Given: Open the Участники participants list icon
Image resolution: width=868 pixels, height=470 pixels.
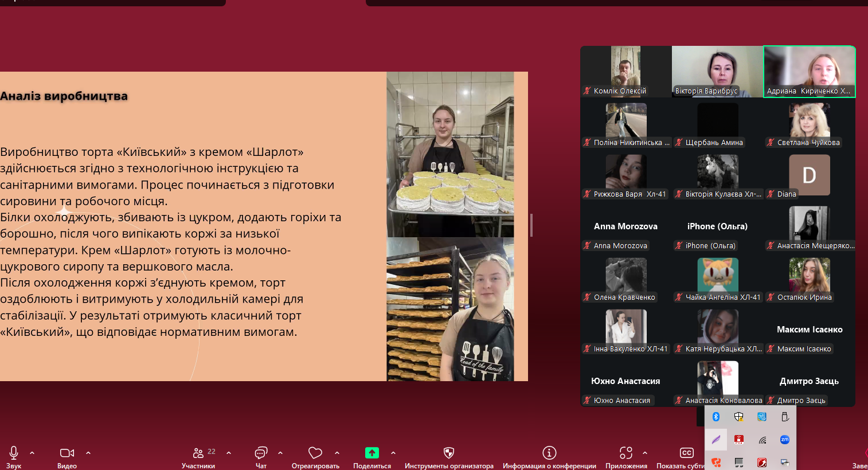Looking at the screenshot, I should pyautogui.click(x=198, y=453).
